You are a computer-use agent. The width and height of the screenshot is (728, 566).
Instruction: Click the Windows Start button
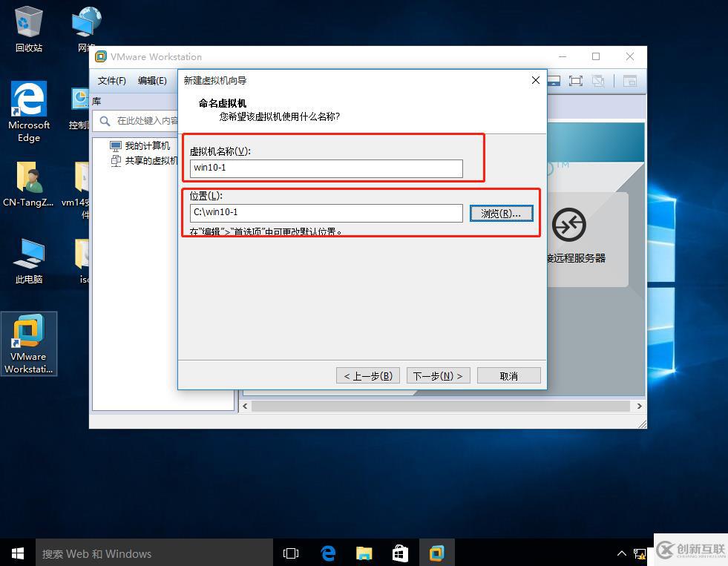click(18, 553)
